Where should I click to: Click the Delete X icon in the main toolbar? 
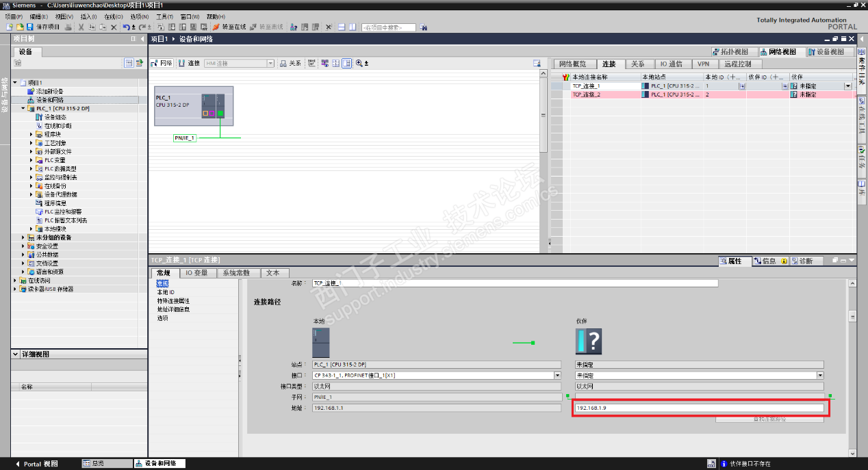(x=114, y=27)
